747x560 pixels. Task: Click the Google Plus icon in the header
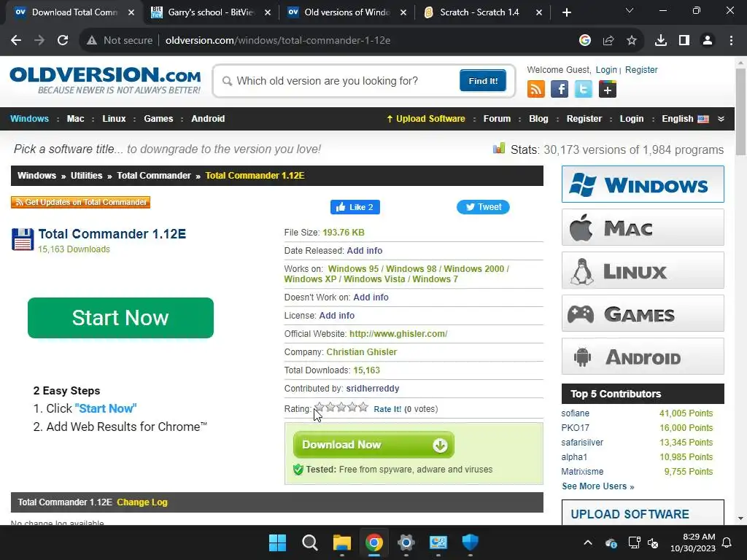[x=608, y=89]
